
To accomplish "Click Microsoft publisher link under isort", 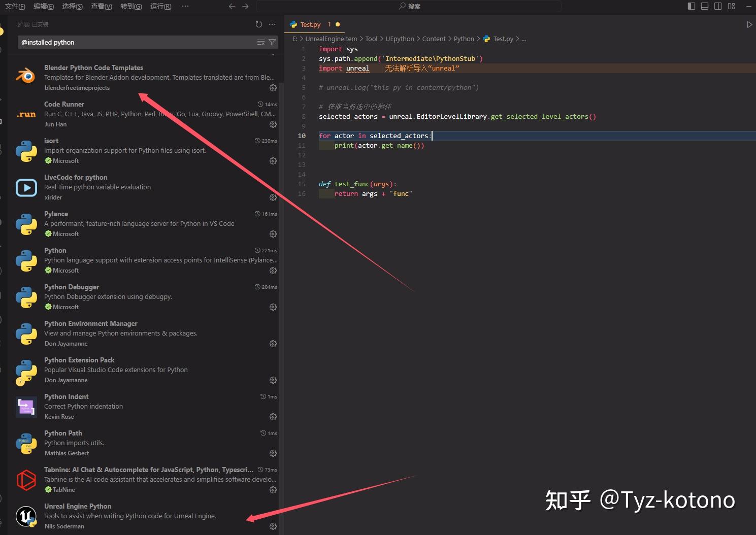I will [65, 160].
